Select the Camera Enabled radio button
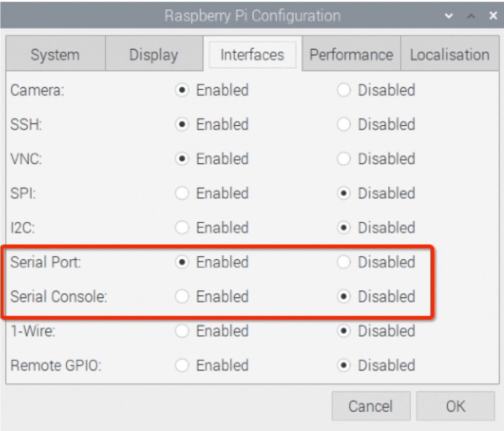Image resolution: width=504 pixels, height=431 pixels. click(x=182, y=90)
